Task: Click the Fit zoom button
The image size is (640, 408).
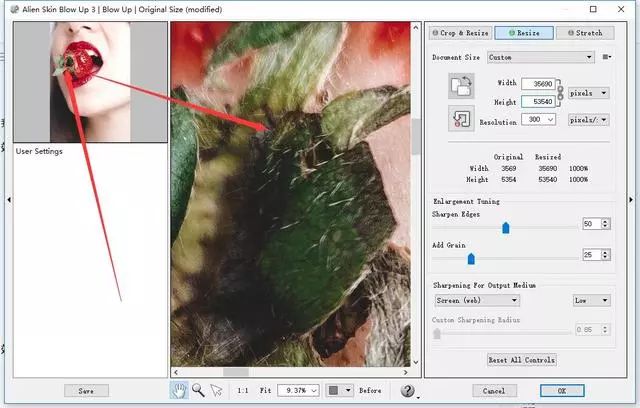Action: pos(265,390)
